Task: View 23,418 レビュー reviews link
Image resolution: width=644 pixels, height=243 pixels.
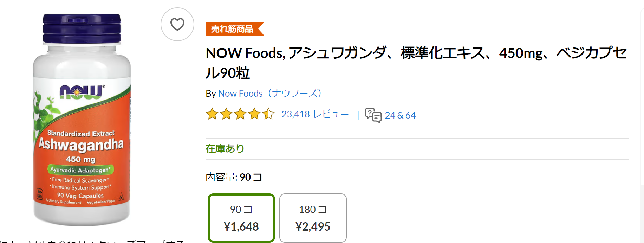Action: tap(314, 114)
